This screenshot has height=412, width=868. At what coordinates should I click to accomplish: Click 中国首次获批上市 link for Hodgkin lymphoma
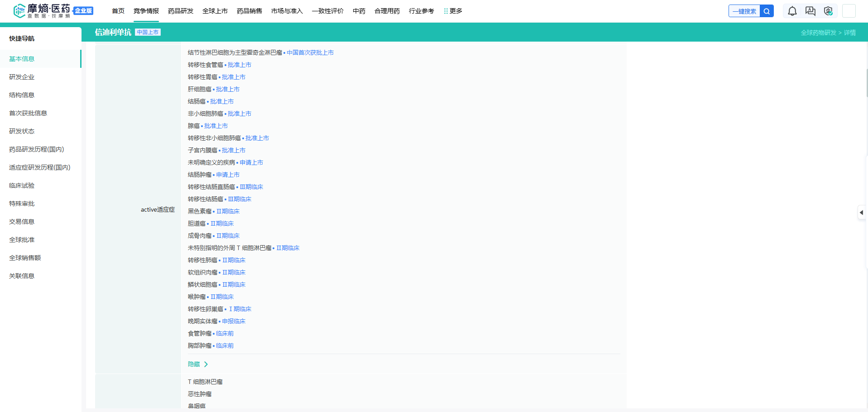(x=310, y=52)
